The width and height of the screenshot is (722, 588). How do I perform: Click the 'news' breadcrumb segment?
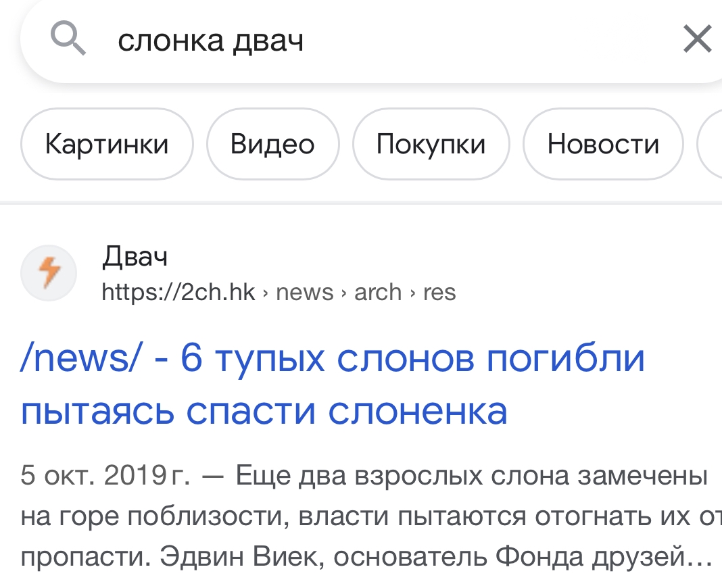click(x=304, y=292)
